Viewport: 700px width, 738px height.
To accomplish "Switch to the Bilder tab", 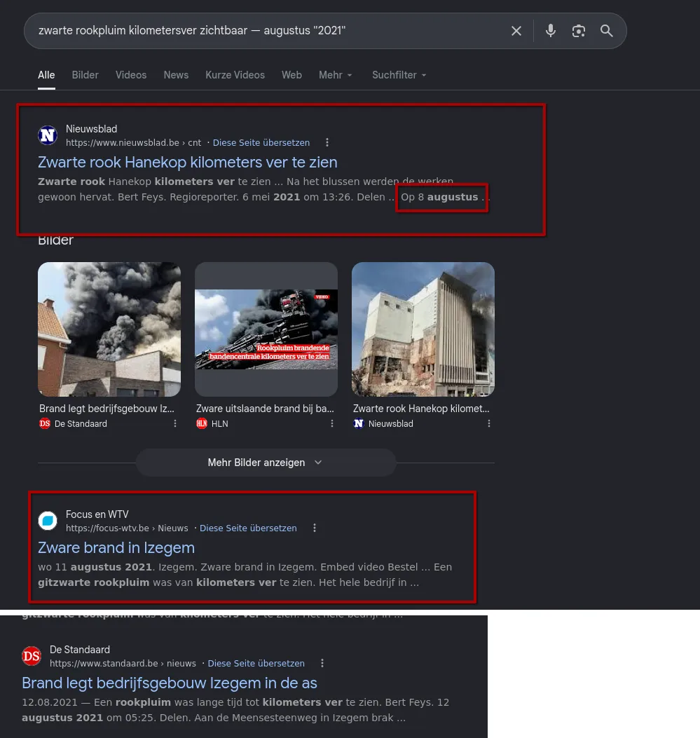I will coord(85,75).
